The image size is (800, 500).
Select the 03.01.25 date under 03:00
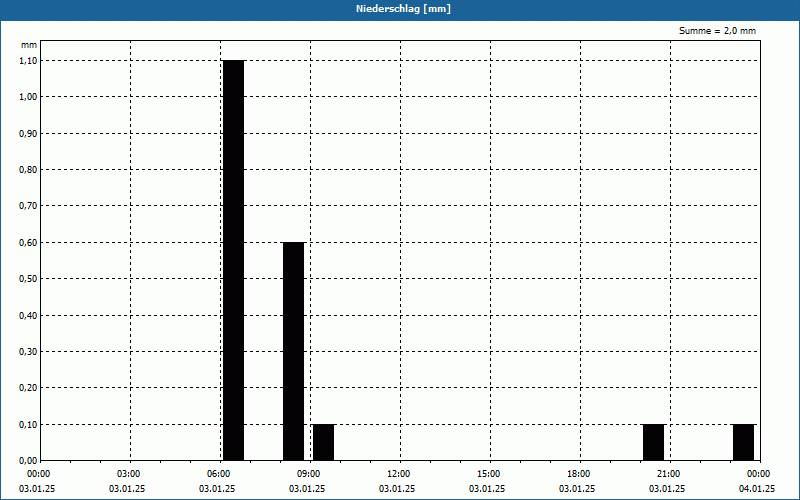pos(127,489)
